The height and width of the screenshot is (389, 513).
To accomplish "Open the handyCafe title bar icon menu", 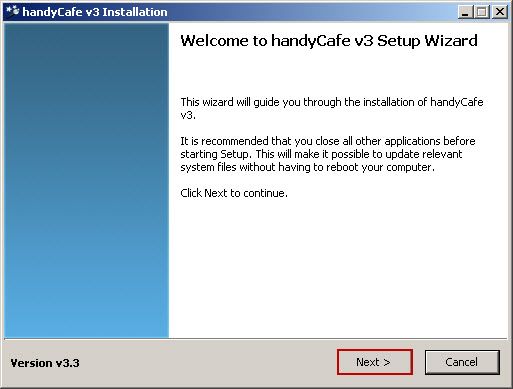I will point(13,11).
